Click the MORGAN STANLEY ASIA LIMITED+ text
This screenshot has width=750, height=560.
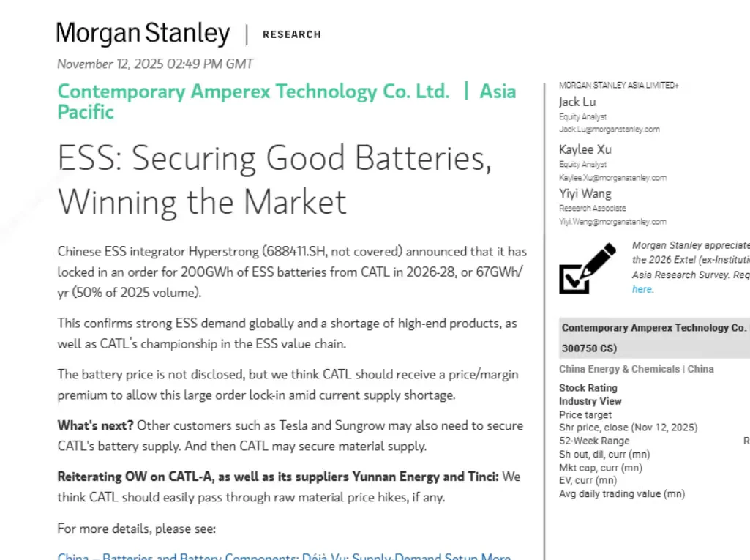tap(618, 86)
